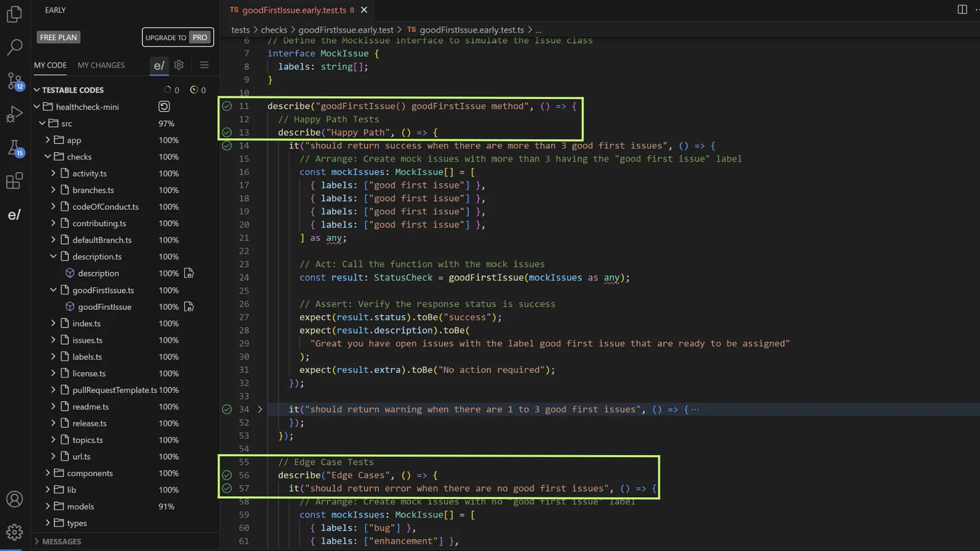The image size is (980, 551).
Task: Select pullRequestTemplate.ts in the tree
Action: tap(115, 390)
